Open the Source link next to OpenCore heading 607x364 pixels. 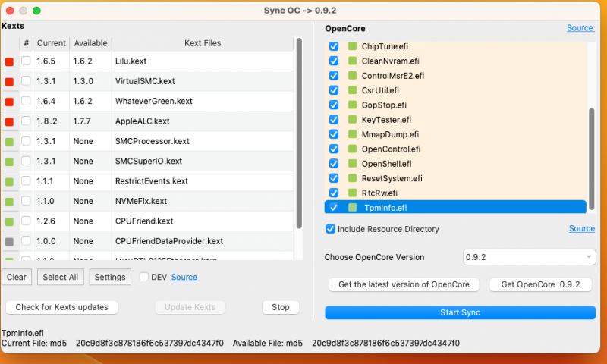tap(580, 28)
